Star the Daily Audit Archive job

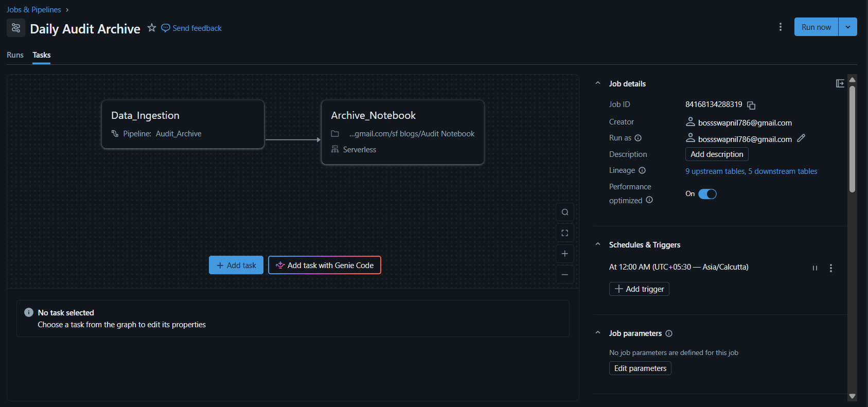click(151, 28)
